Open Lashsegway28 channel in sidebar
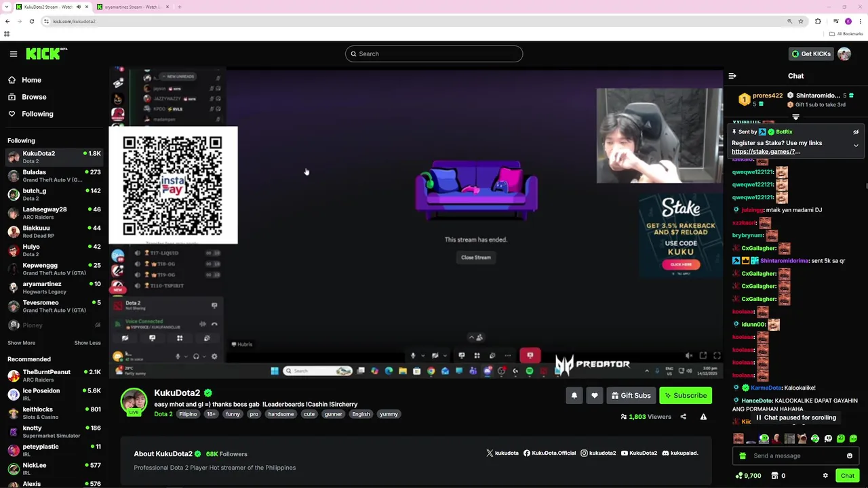The width and height of the screenshot is (868, 488). (54, 213)
